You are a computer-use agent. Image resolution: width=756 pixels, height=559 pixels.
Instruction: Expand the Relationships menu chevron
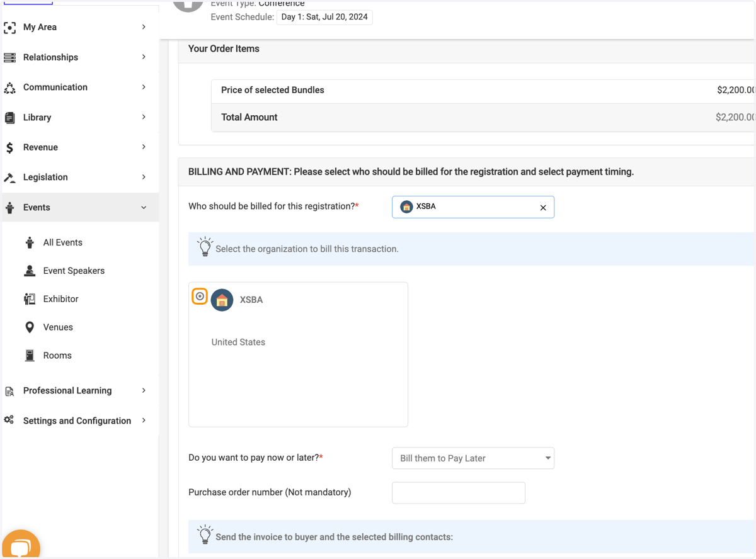(x=144, y=57)
